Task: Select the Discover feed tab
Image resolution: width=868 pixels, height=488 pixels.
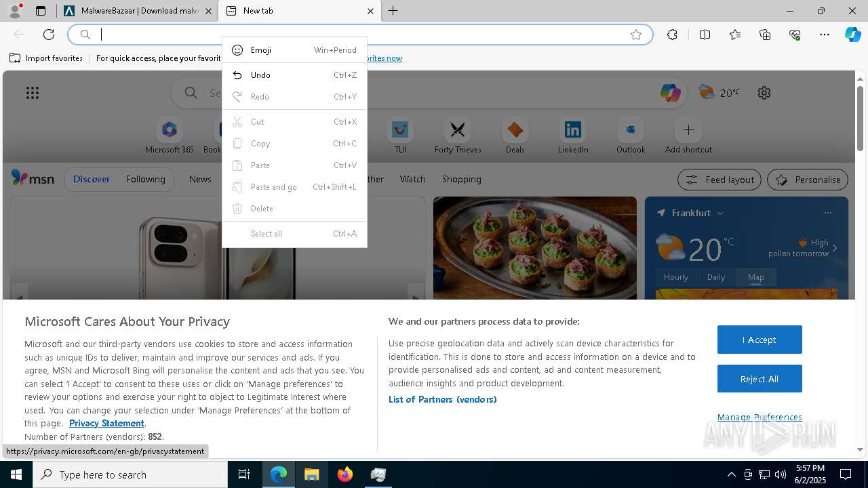Action: click(x=92, y=180)
